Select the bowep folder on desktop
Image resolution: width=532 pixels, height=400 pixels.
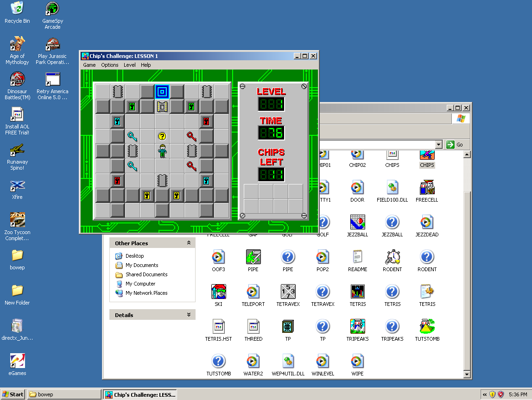coord(17,260)
